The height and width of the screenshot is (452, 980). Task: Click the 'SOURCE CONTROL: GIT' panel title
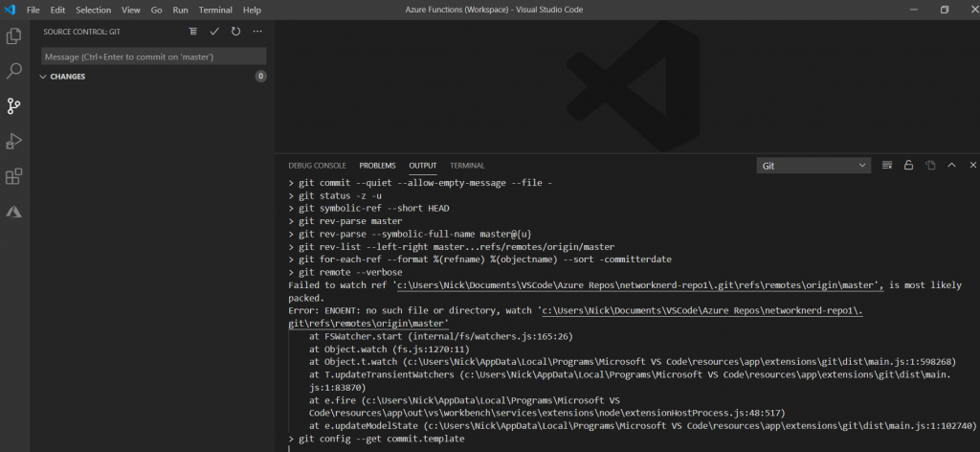coord(82,32)
